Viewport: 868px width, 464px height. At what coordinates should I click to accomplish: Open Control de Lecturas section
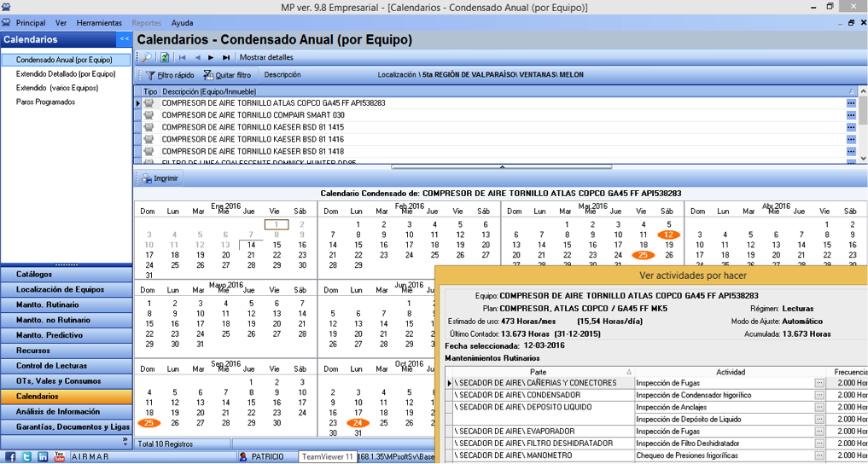pos(67,366)
